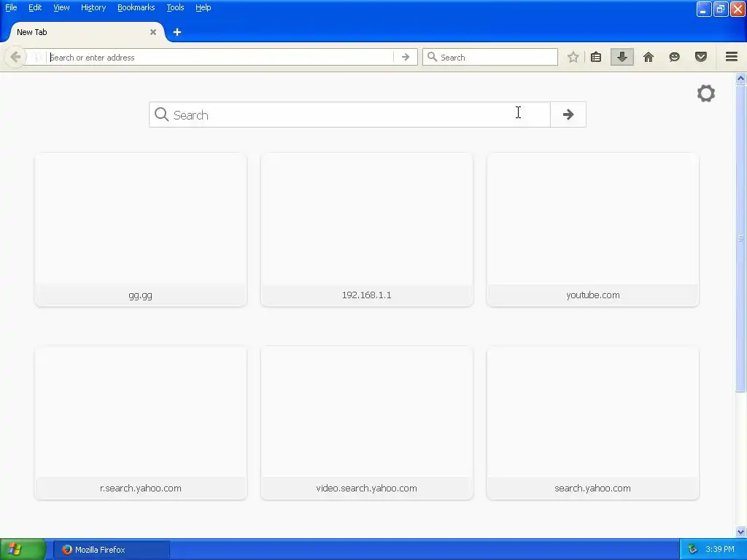Click the 3:39 PM clock

[720, 550]
